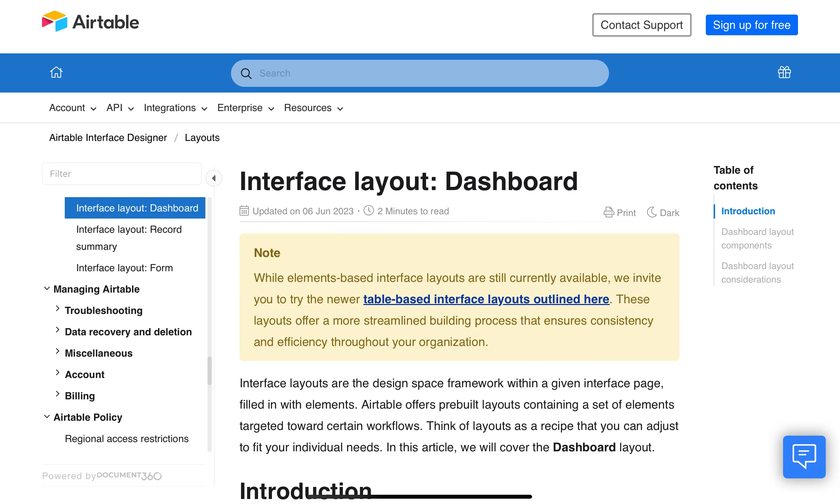
Task: Click the 2 Minutes to read text
Action: tap(413, 211)
